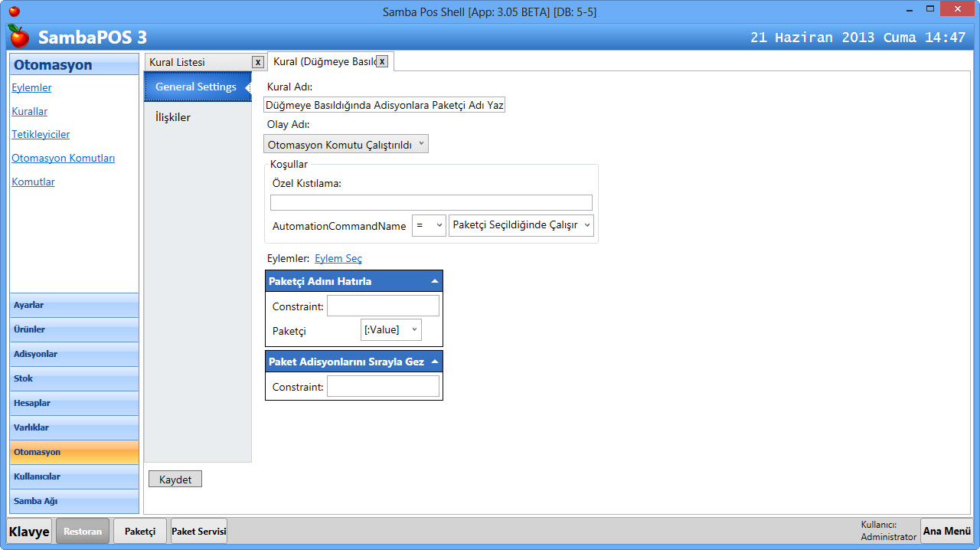Screen dimensions: 980x550
Task: Click the Kural Adı text field
Action: (384, 105)
